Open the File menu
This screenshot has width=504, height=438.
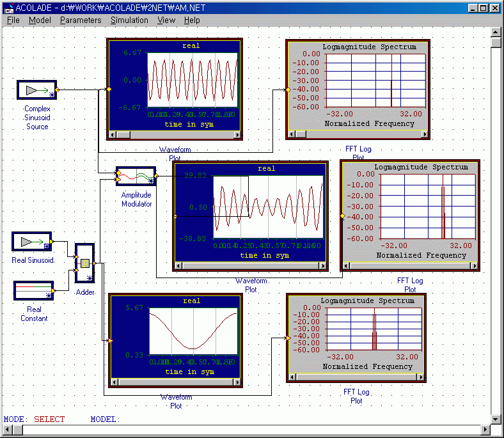[13, 20]
